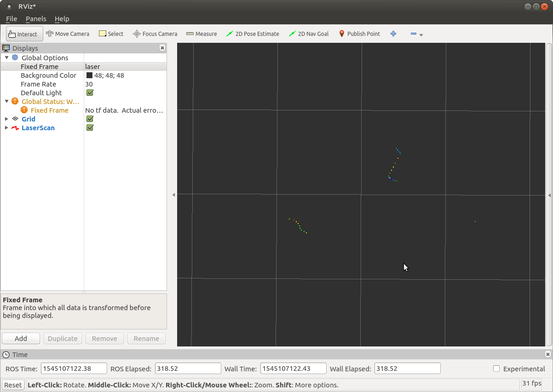
Task: Choose the 2D Pose Estimate tool
Action: (253, 34)
